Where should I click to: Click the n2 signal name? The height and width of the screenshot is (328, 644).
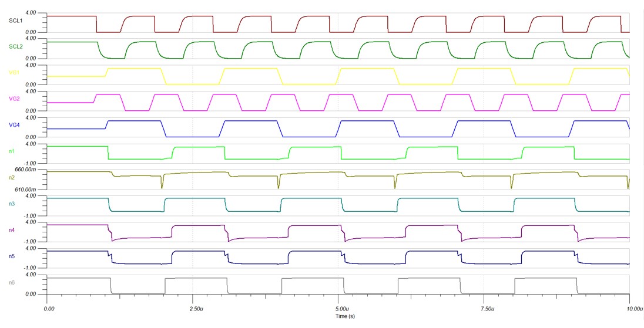(12, 177)
